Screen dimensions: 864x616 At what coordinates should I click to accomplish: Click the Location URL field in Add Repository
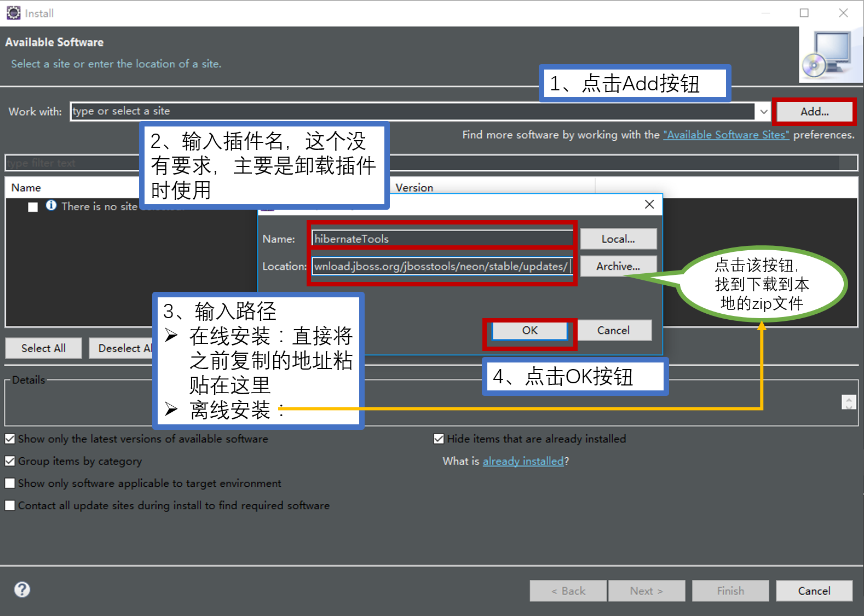[x=442, y=267]
